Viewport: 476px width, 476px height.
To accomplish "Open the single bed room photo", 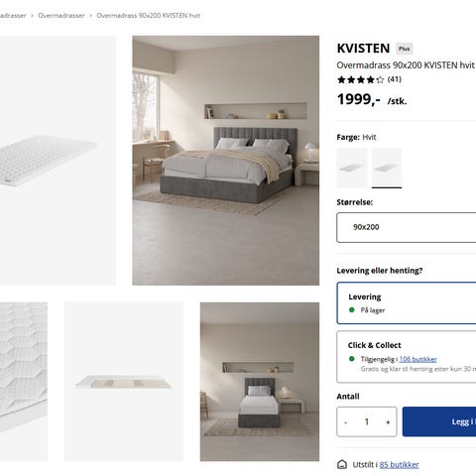I will point(260,382).
